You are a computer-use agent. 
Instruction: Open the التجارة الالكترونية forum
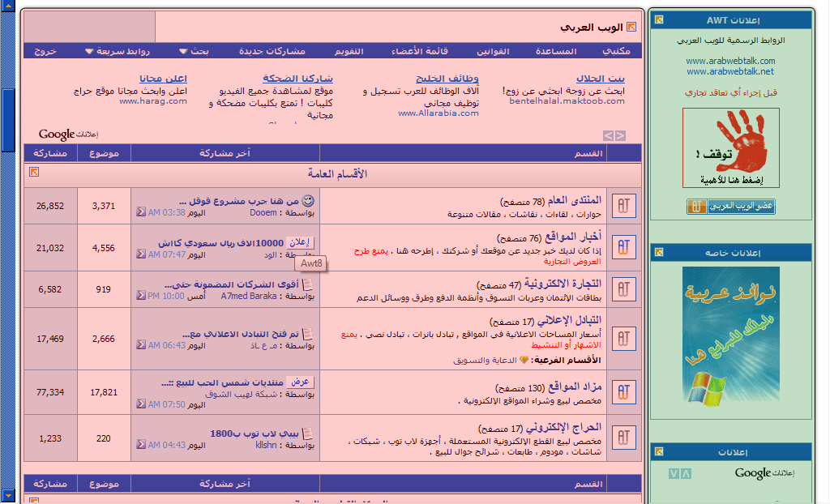point(563,284)
